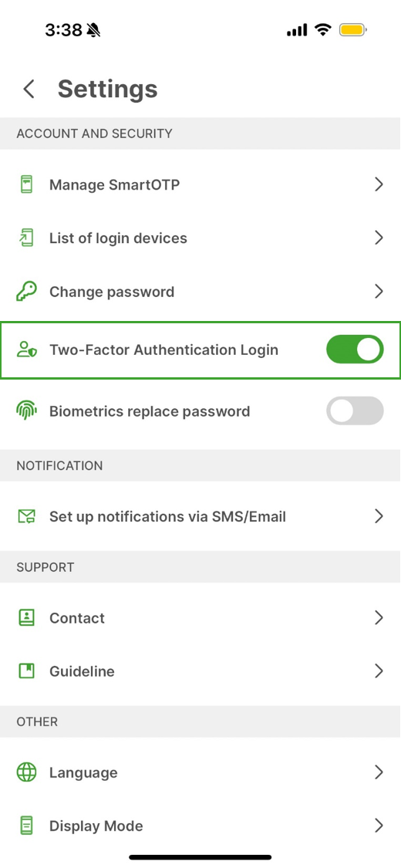Tap the Display Mode icon

point(26,826)
